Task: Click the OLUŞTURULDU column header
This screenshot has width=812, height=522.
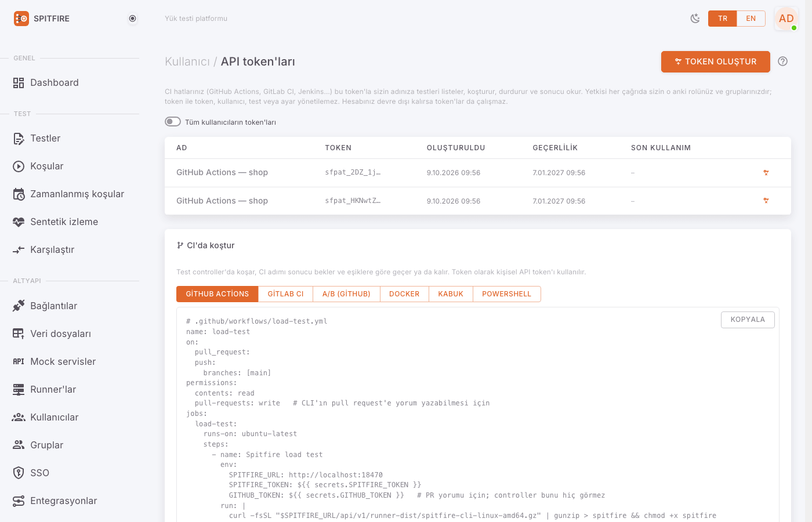Action: 456,148
